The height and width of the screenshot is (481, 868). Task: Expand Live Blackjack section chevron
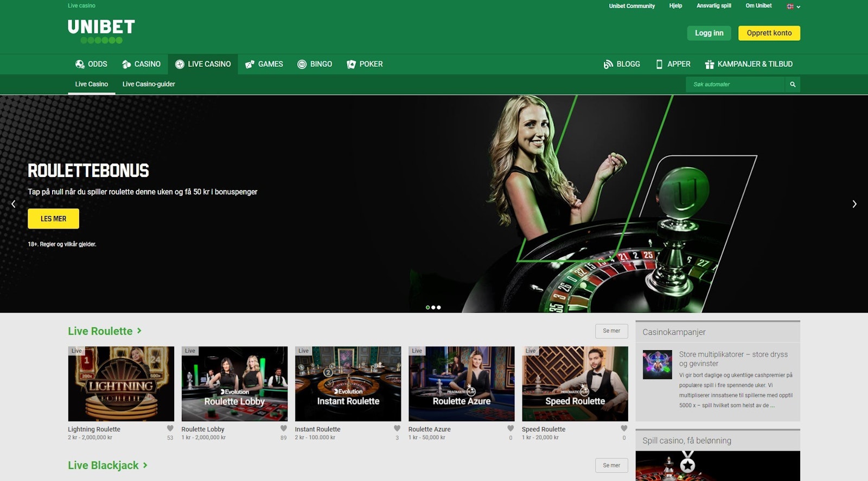(x=145, y=465)
